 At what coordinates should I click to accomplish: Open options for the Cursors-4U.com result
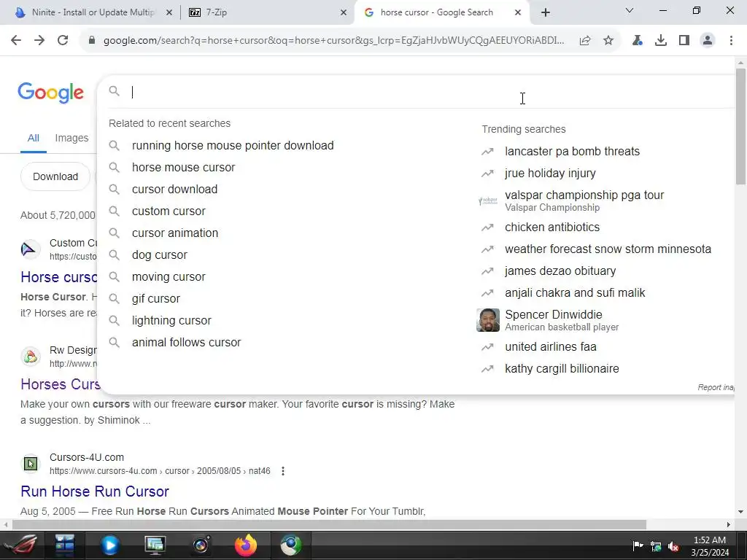coord(283,471)
